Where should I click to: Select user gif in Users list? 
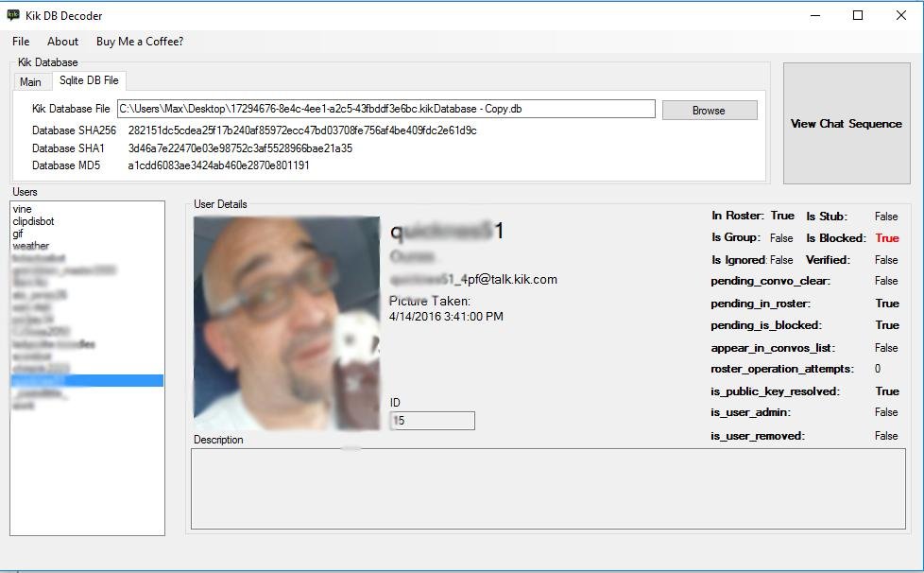18,234
